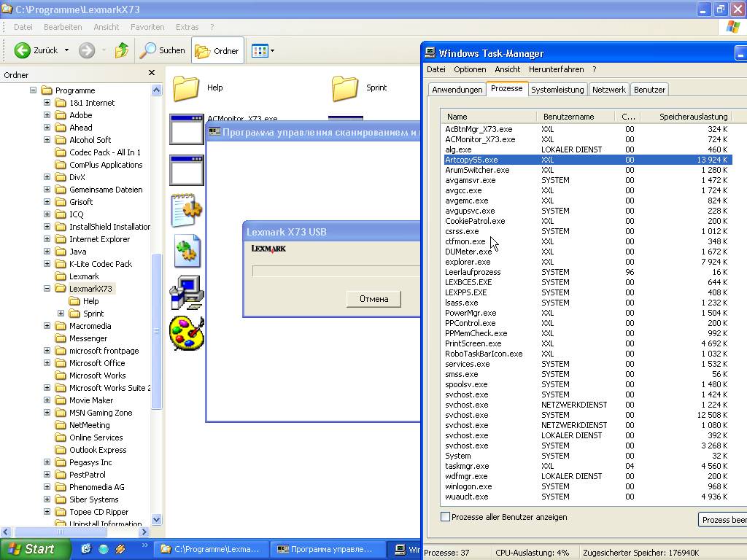Image resolution: width=747 pixels, height=560 pixels.
Task: Expand the Sprint subfolder node
Action: [61, 313]
